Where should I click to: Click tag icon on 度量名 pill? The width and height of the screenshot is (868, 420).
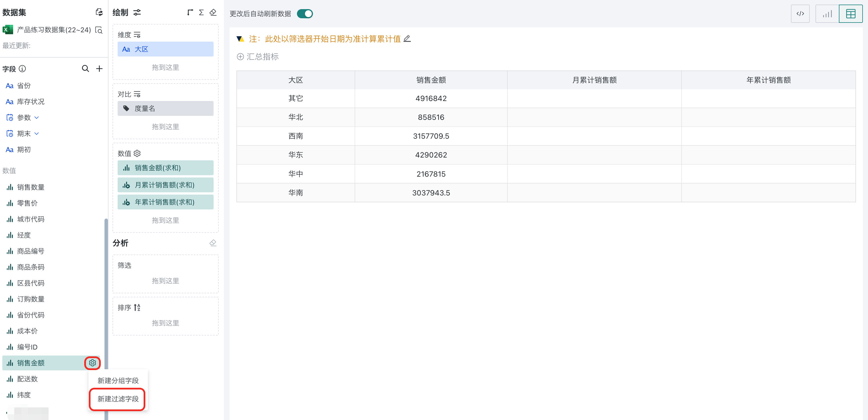coord(126,108)
